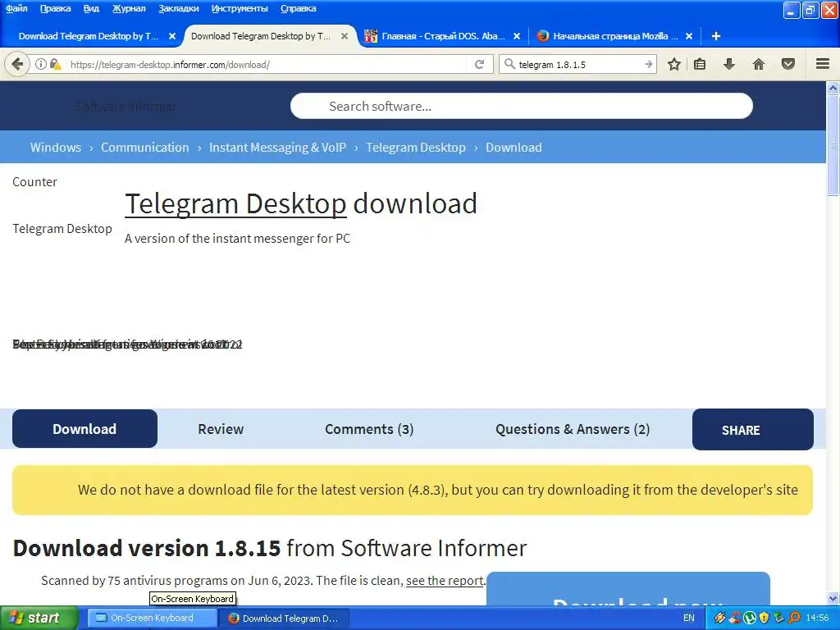Open the Firefox hamburger menu
Image resolution: width=840 pixels, height=630 pixels.
[x=823, y=64]
